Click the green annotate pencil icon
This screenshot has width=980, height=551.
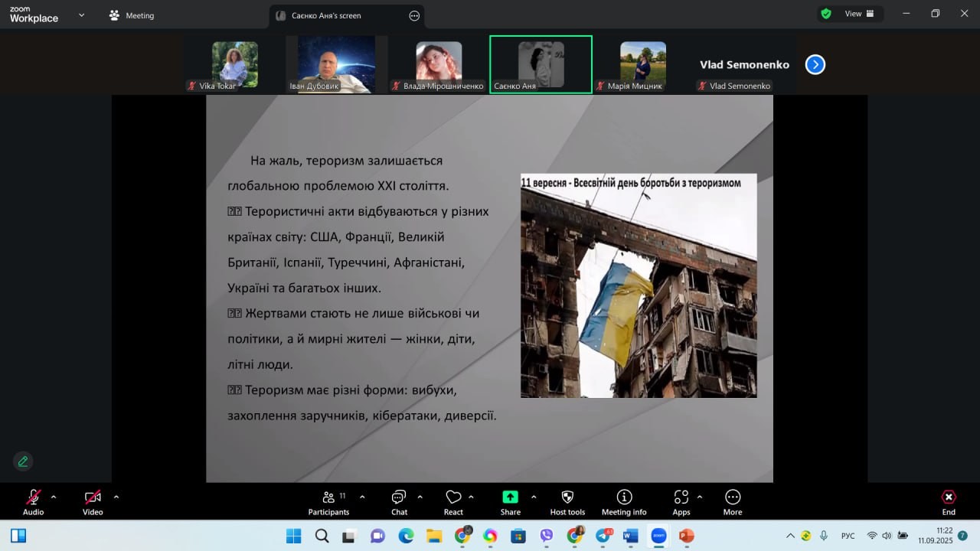pyautogui.click(x=23, y=461)
